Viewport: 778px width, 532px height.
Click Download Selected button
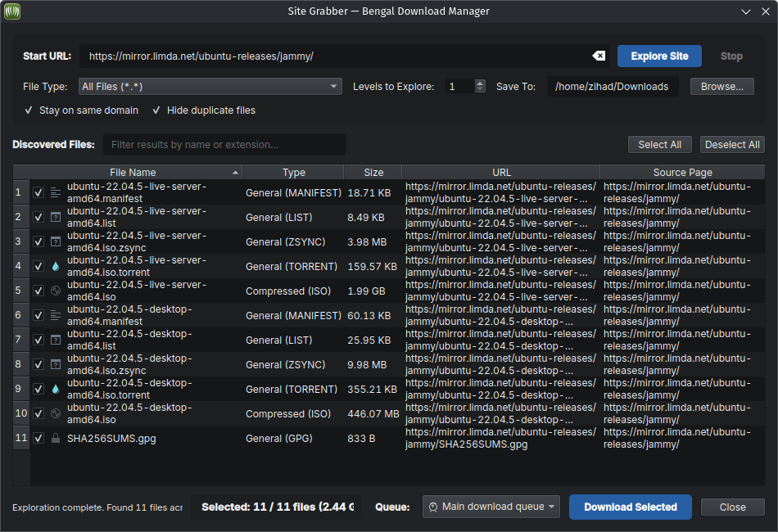click(630, 507)
